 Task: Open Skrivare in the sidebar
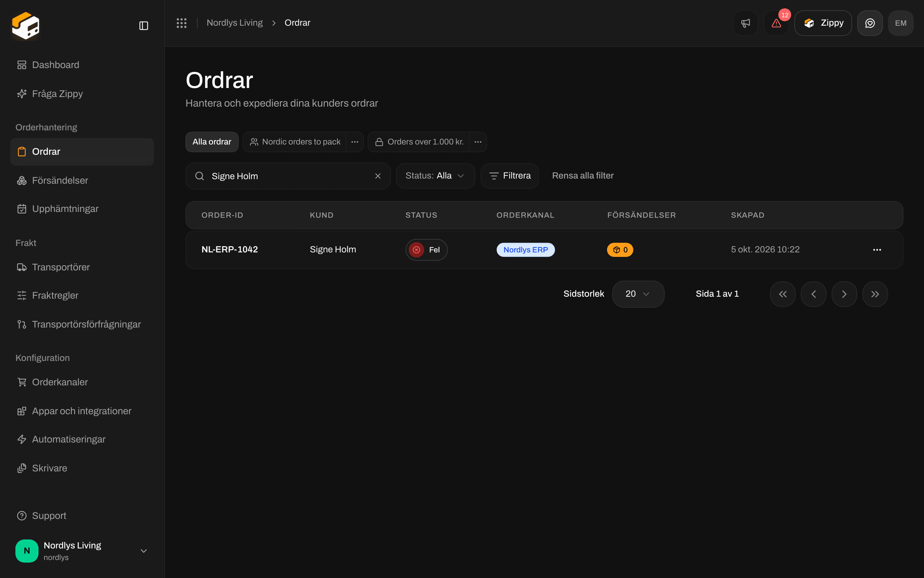tap(82, 468)
